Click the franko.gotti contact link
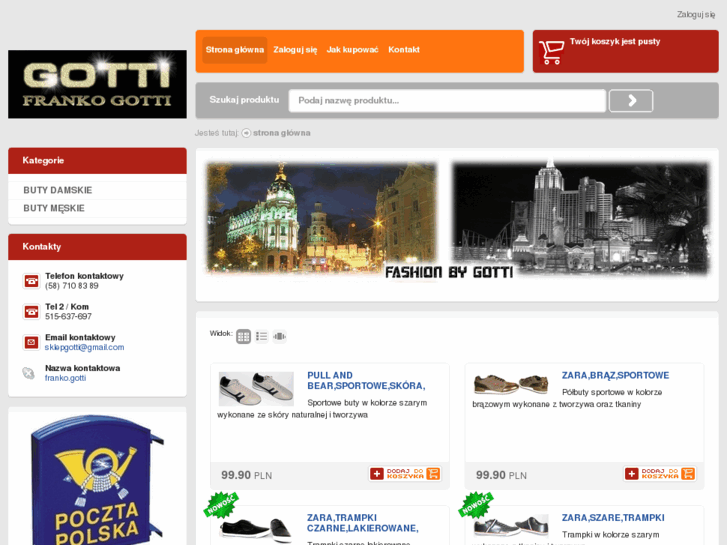The height and width of the screenshot is (545, 727). pos(65,378)
